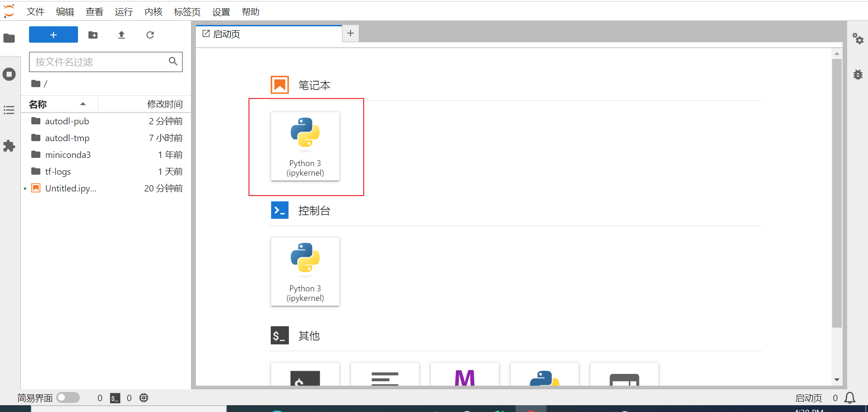This screenshot has width=868, height=412.
Task: Switch to the 启动页 tab
Action: [269, 34]
